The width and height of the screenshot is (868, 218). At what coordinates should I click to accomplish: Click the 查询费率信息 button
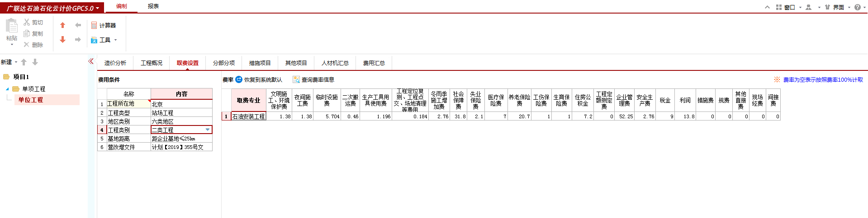313,79
